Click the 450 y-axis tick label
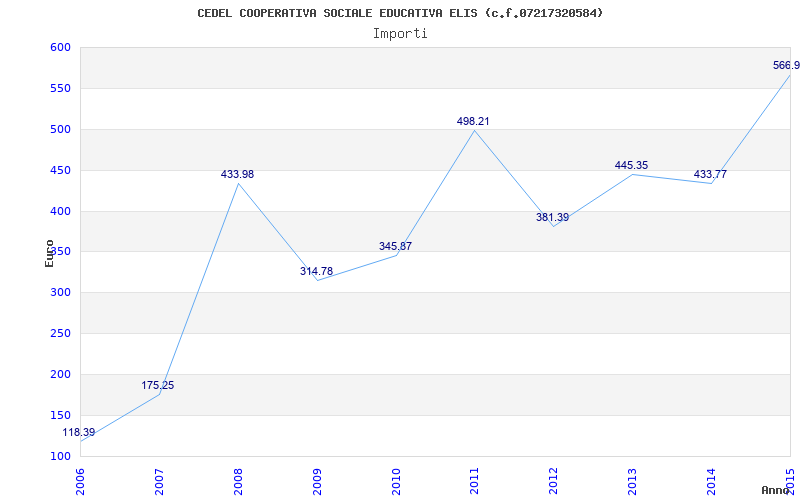 click(x=60, y=170)
